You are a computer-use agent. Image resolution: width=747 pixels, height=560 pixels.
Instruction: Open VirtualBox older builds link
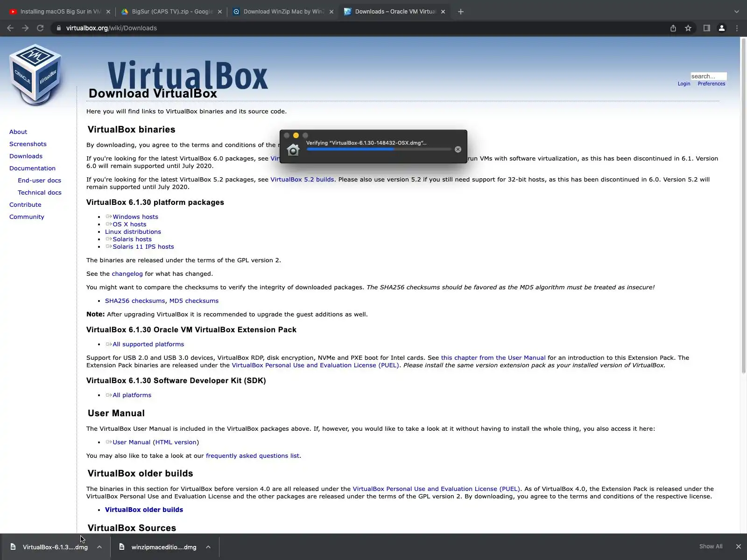144,510
